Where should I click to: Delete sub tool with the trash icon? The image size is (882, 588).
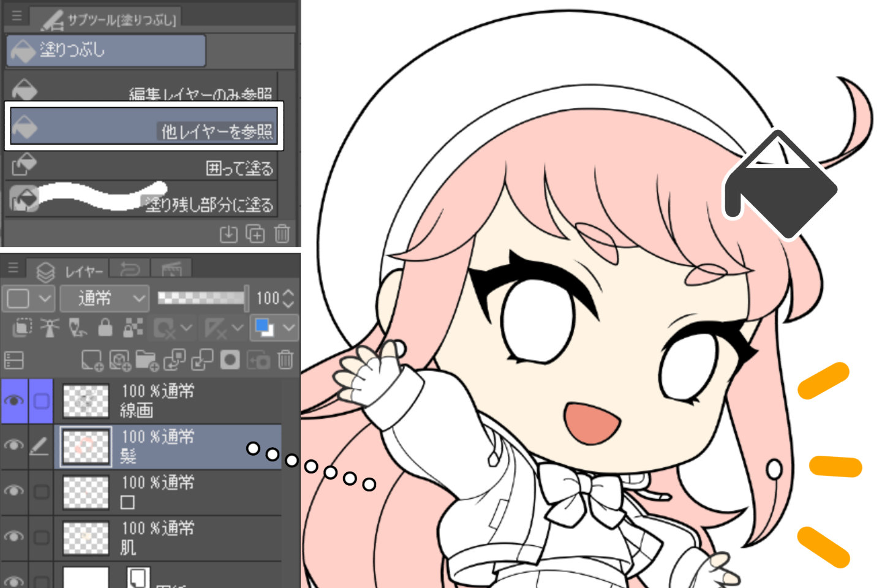coord(282,233)
